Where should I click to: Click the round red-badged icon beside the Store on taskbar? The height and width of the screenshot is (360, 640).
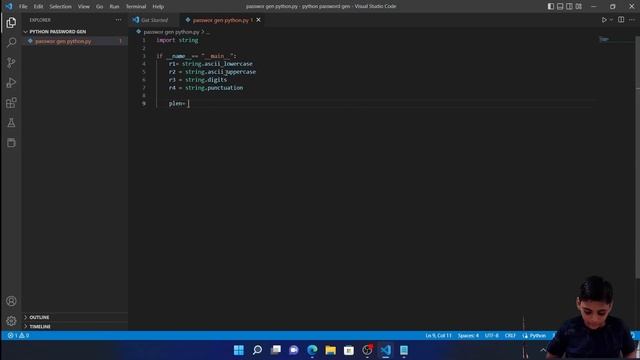click(367, 350)
